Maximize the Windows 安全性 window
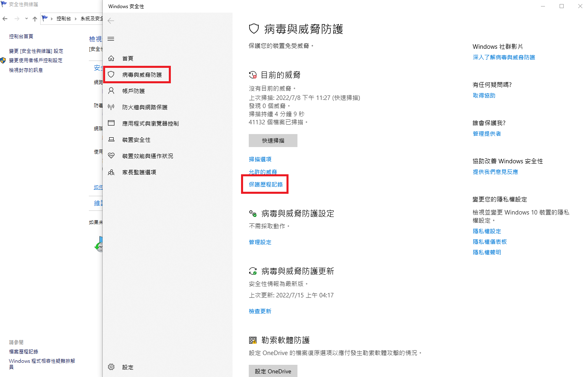The image size is (588, 377). (562, 6)
